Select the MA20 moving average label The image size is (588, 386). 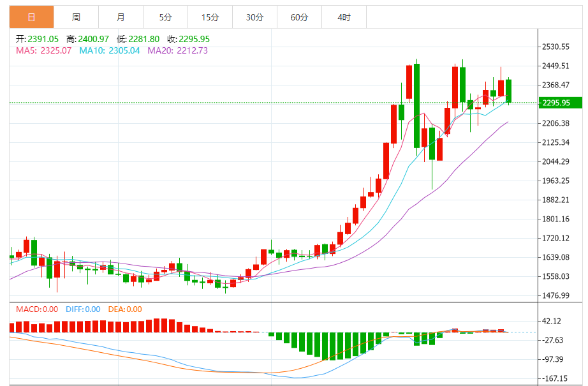tap(177, 50)
